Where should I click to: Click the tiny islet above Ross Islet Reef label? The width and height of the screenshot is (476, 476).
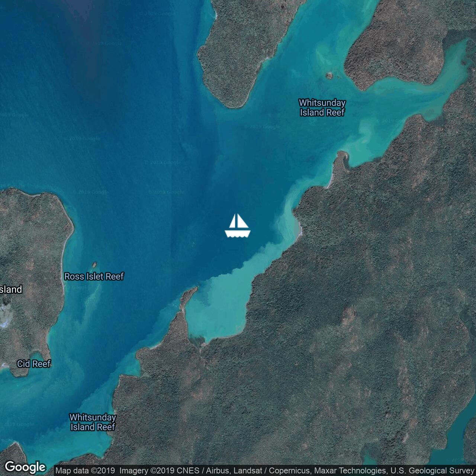[94, 265]
